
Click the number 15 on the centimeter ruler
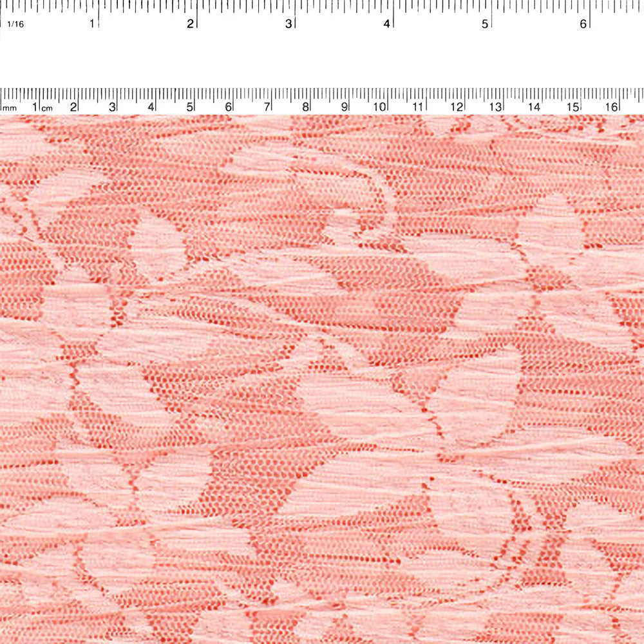pyautogui.click(x=573, y=107)
